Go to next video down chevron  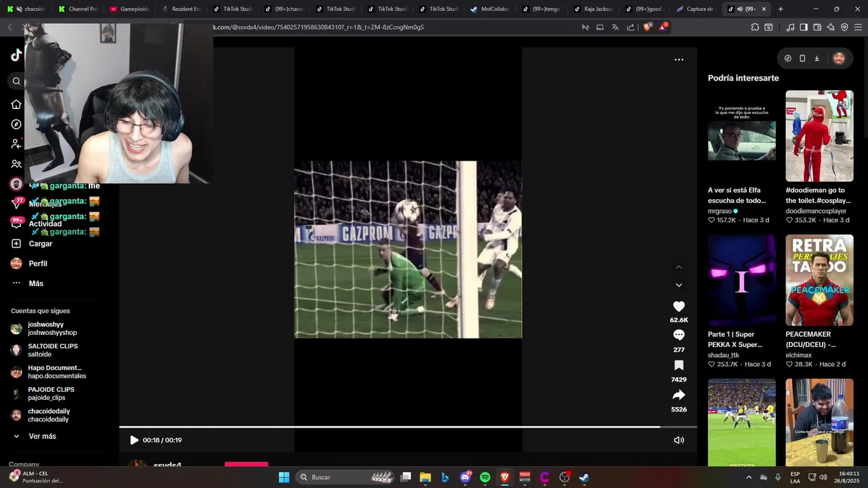click(679, 285)
